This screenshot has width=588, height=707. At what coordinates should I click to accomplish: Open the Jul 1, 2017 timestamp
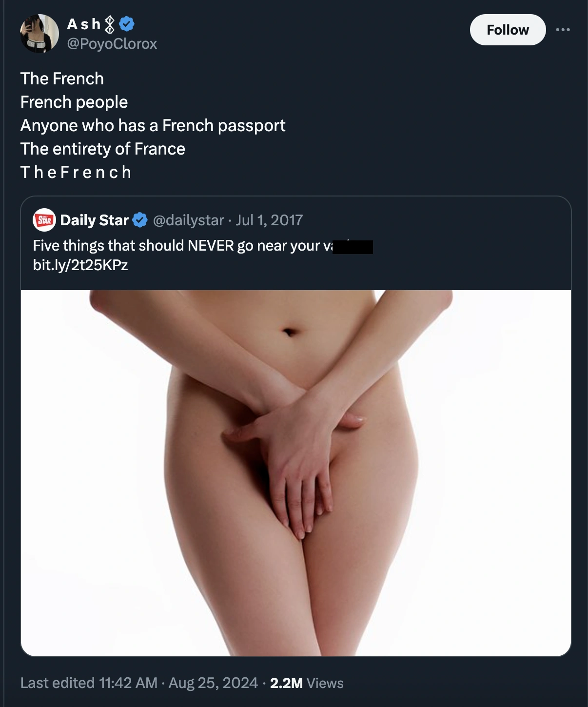pyautogui.click(x=269, y=220)
